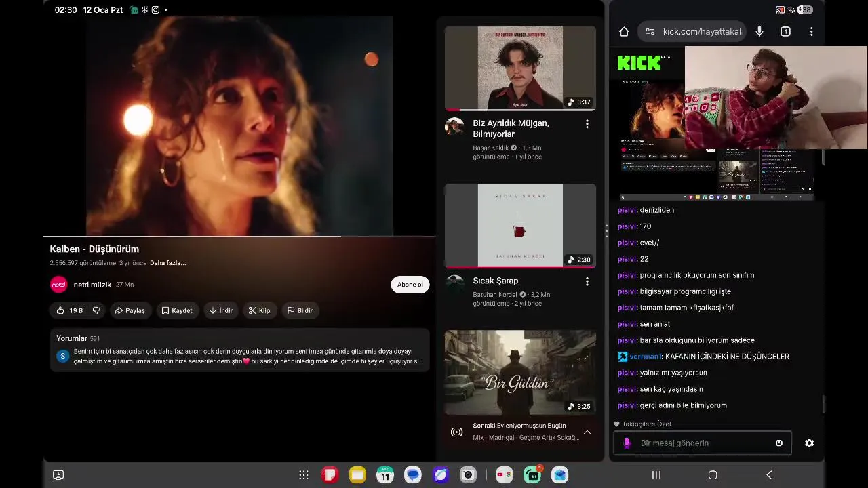Viewport: 868px width, 488px height.
Task: Open chat settings gear
Action: click(x=809, y=443)
